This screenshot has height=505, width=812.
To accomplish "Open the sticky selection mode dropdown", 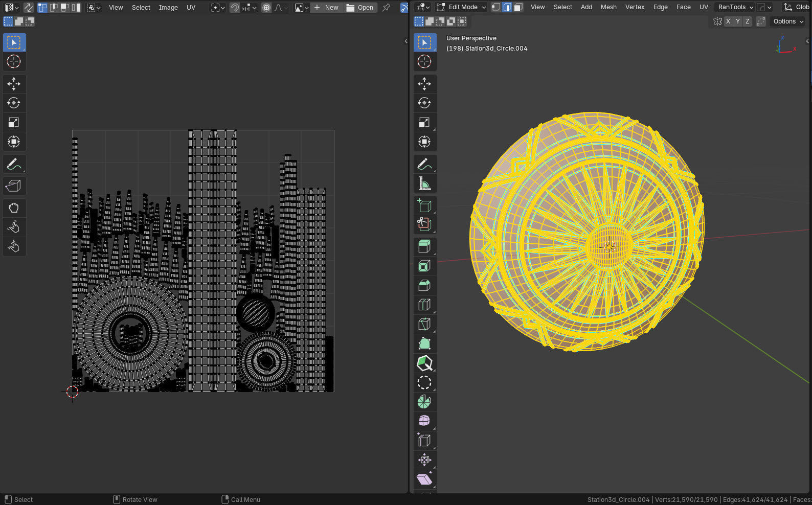I will tap(94, 8).
